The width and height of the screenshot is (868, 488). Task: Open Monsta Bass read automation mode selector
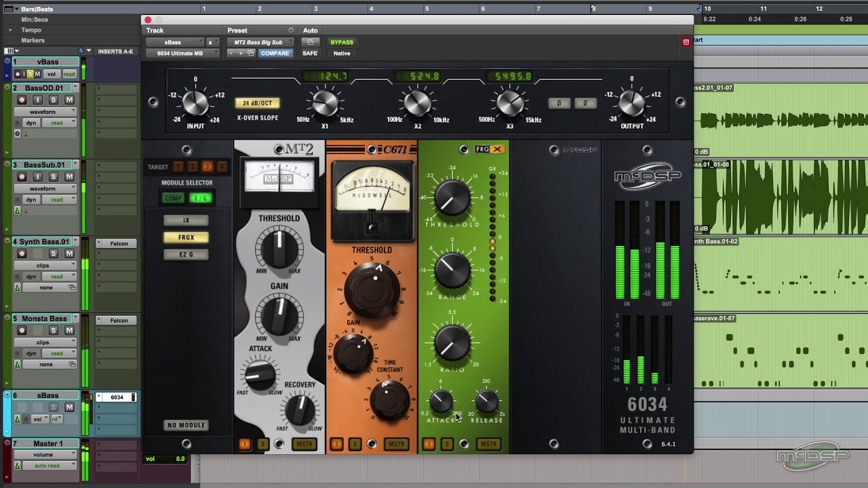click(x=60, y=353)
